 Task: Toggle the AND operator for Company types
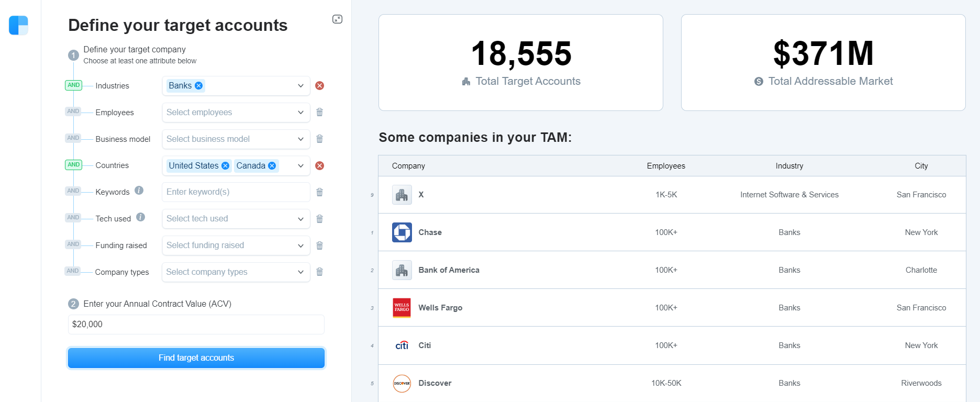pos(73,271)
